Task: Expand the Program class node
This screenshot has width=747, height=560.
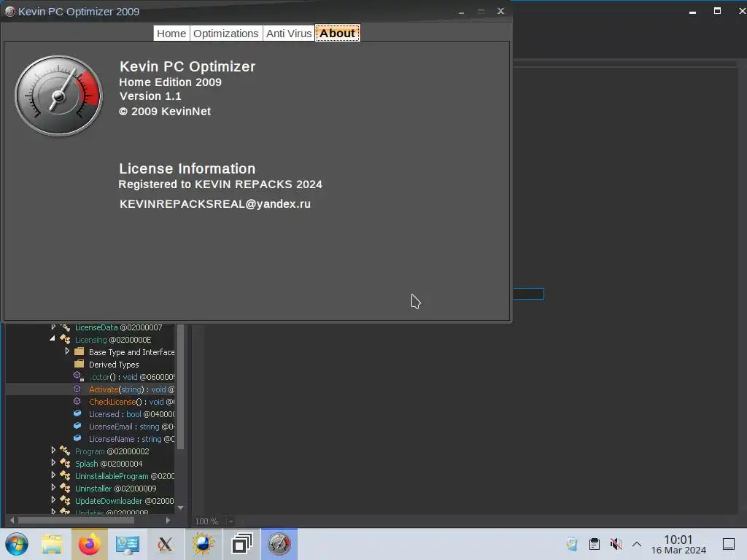Action: tap(53, 451)
